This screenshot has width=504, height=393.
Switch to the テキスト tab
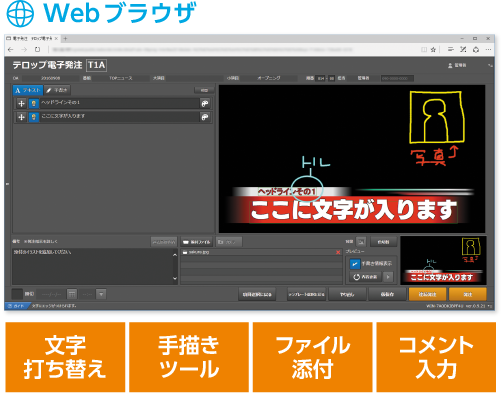coord(28,90)
